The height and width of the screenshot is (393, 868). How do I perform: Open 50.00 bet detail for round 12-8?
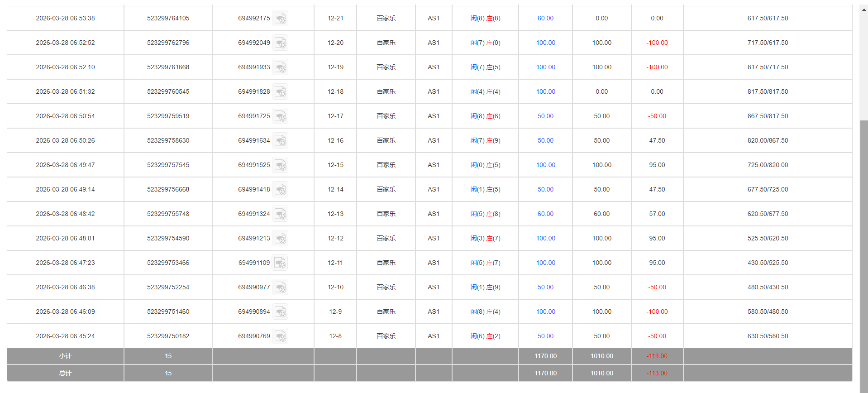(545, 336)
